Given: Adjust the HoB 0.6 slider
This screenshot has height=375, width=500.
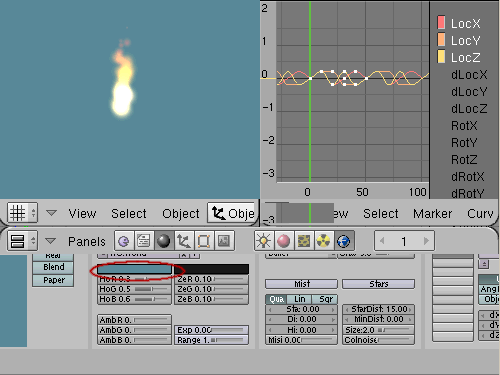Looking at the screenshot, I should [134, 299].
